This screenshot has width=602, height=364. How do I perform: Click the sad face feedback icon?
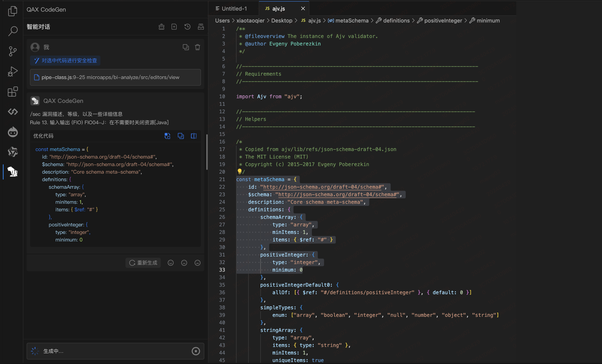[197, 263]
